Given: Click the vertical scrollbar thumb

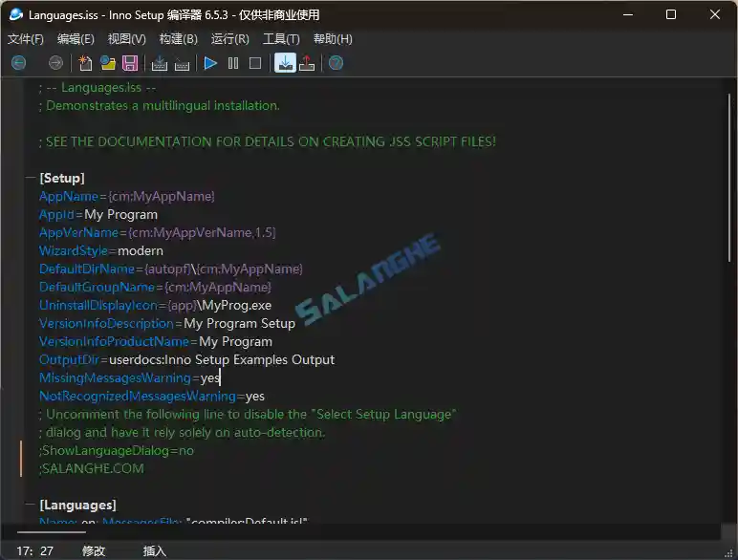Looking at the screenshot, I should point(729,178).
